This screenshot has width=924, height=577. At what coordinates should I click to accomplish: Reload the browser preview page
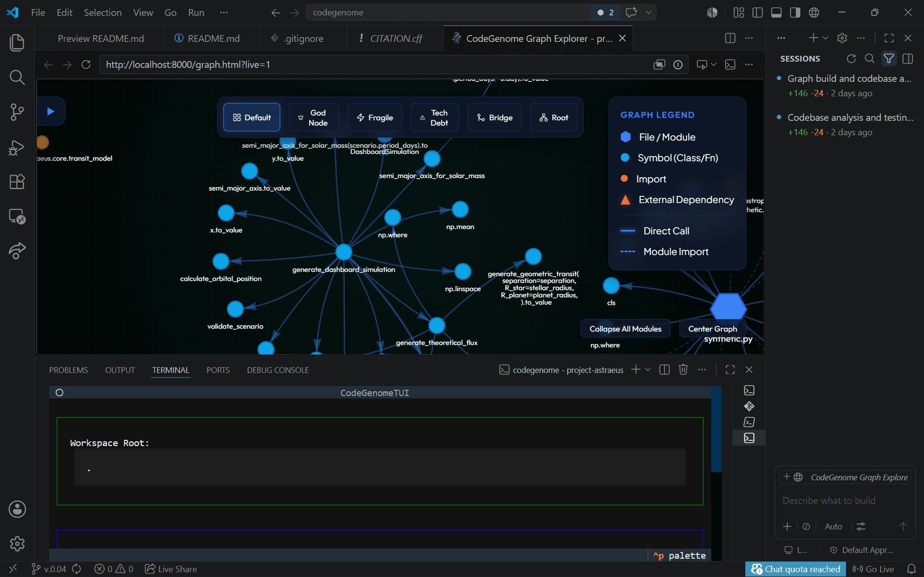pyautogui.click(x=86, y=64)
